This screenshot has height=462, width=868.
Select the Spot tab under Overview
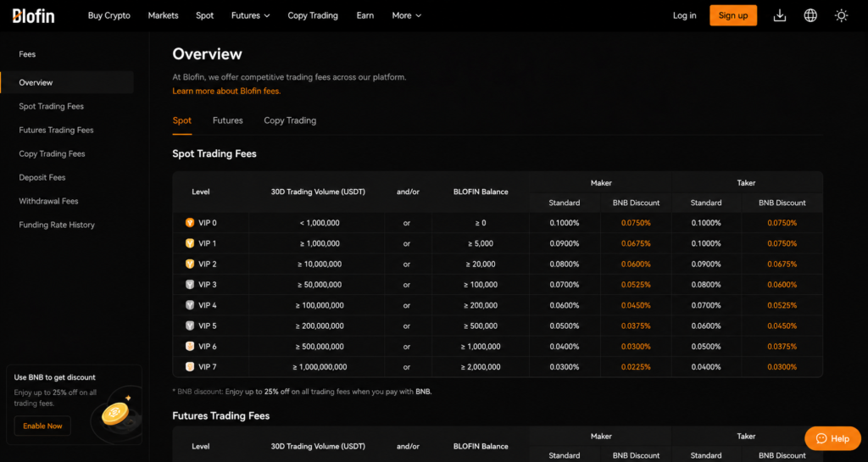coord(182,120)
